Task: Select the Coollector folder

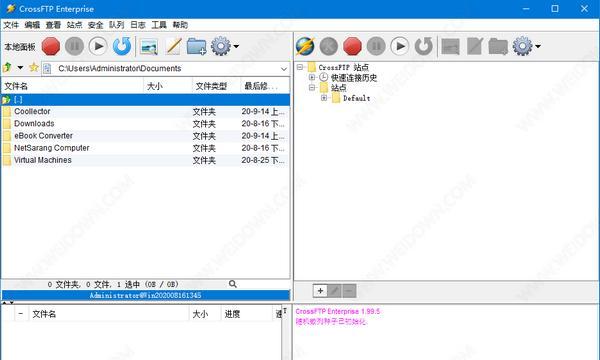Action: pyautogui.click(x=145, y=112)
